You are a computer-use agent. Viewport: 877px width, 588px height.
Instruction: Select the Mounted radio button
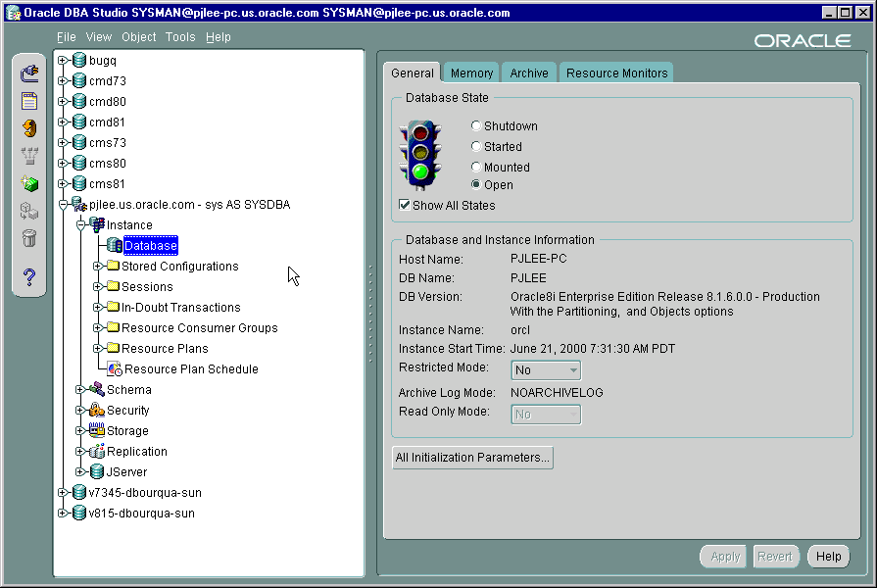point(476,167)
